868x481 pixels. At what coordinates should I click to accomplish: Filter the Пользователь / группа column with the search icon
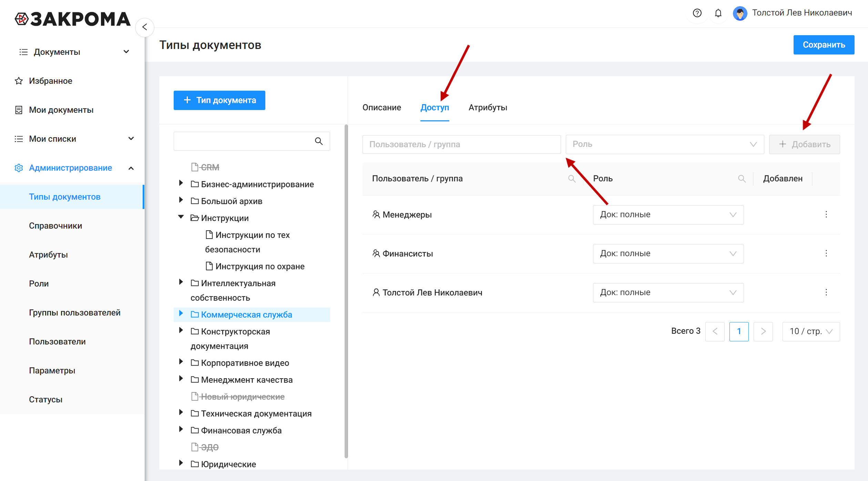point(572,179)
